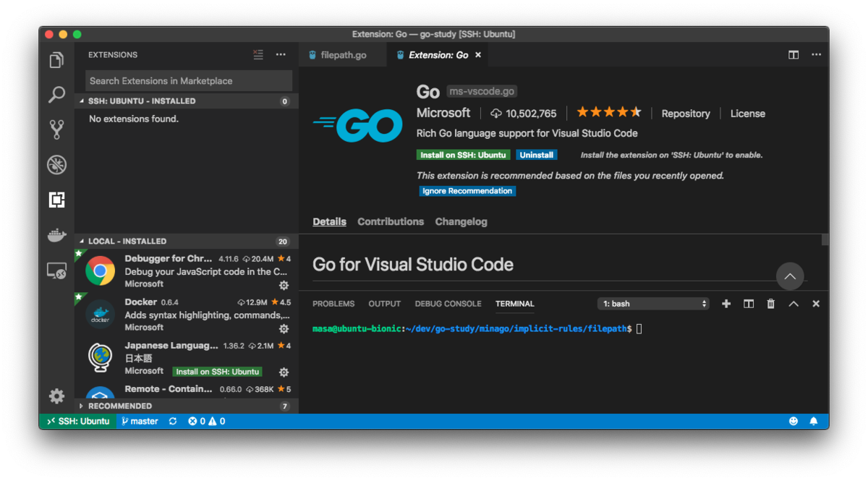Click Ignore Recommendation button

[x=467, y=191]
